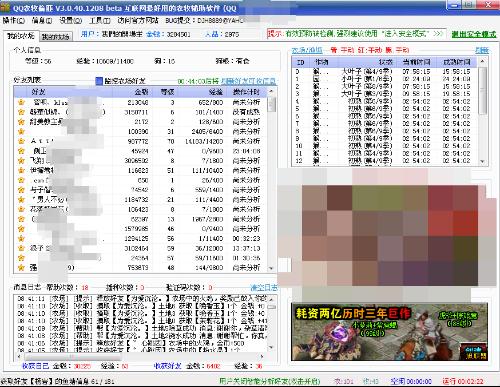Image resolution: width=500 pixels, height=387 pixels.
Task: Click star icon of friend with gold 753873
Action: pos(21,267)
